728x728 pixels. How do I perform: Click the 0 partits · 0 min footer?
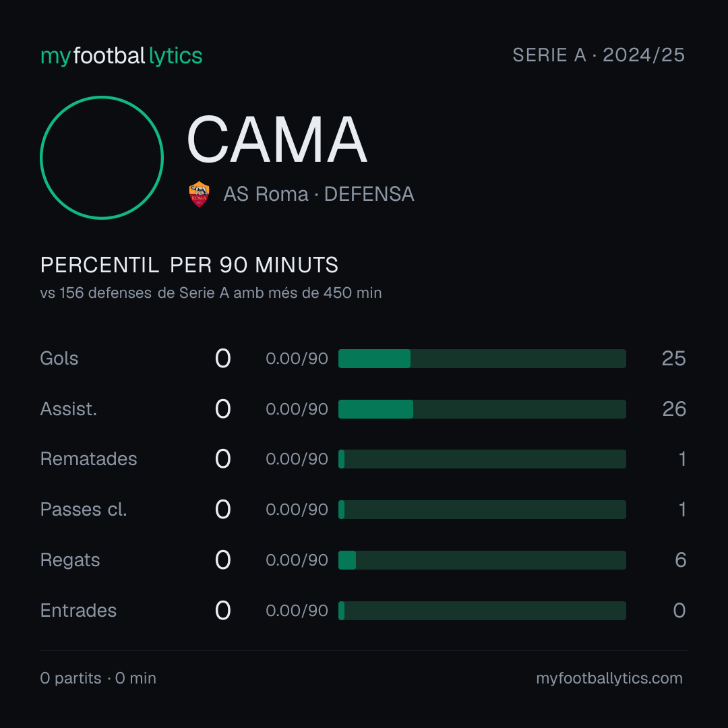[x=98, y=678]
